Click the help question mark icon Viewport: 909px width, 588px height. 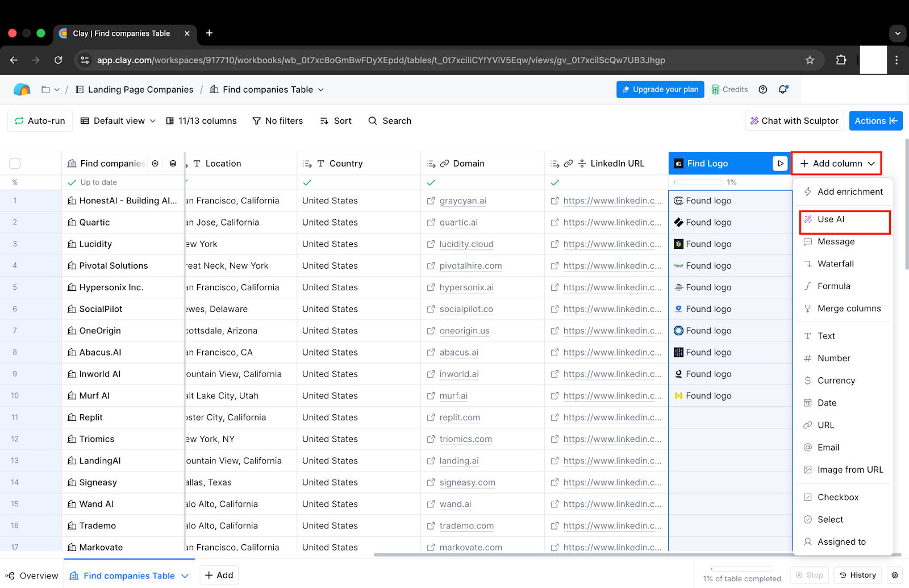pos(763,89)
